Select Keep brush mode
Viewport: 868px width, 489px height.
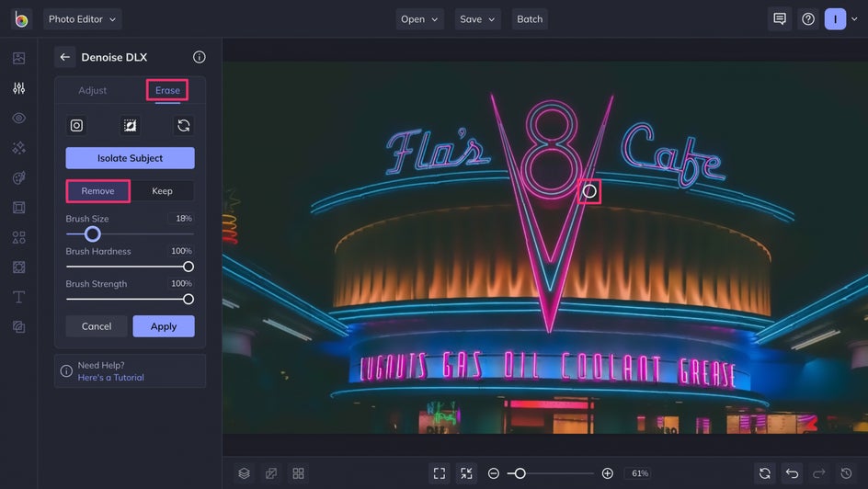[x=162, y=191]
